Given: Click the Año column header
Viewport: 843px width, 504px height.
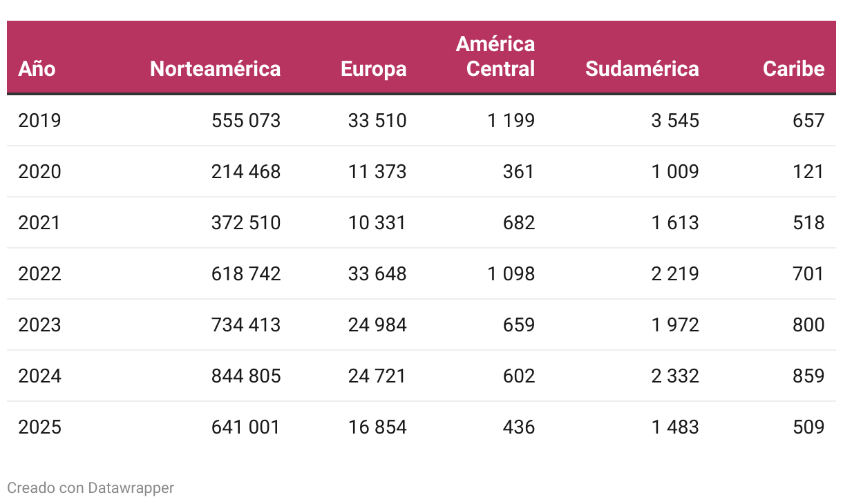Looking at the screenshot, I should coord(37,69).
